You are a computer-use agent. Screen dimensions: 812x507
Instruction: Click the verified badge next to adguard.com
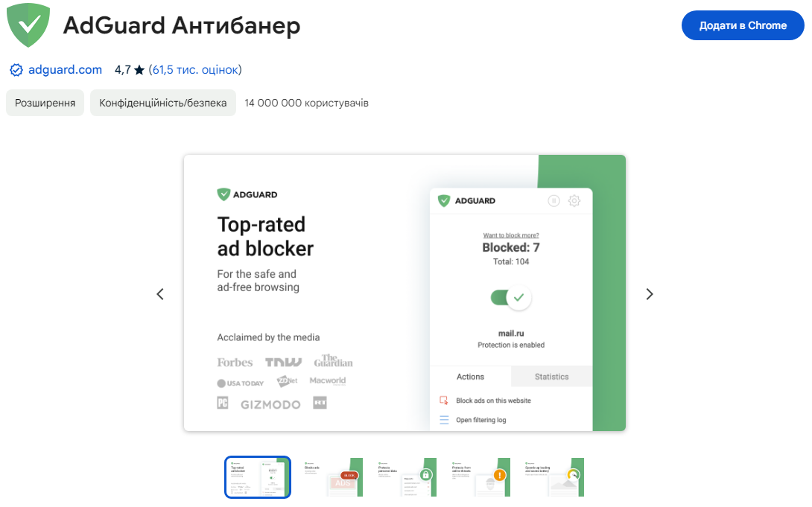15,69
